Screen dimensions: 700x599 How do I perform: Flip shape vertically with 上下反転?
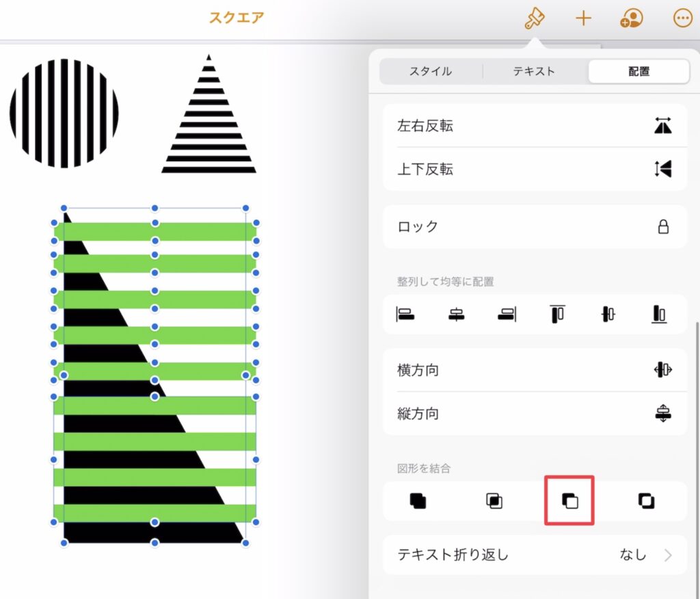click(x=535, y=170)
